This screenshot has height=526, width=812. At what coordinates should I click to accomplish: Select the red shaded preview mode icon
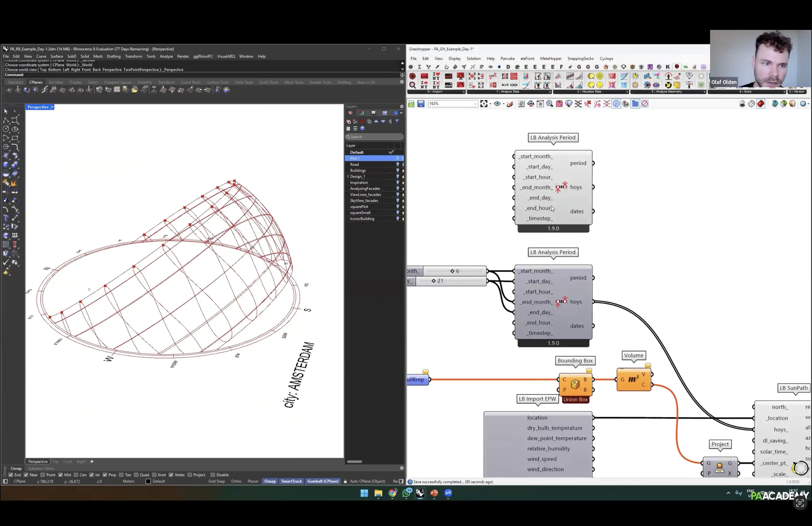(761, 104)
